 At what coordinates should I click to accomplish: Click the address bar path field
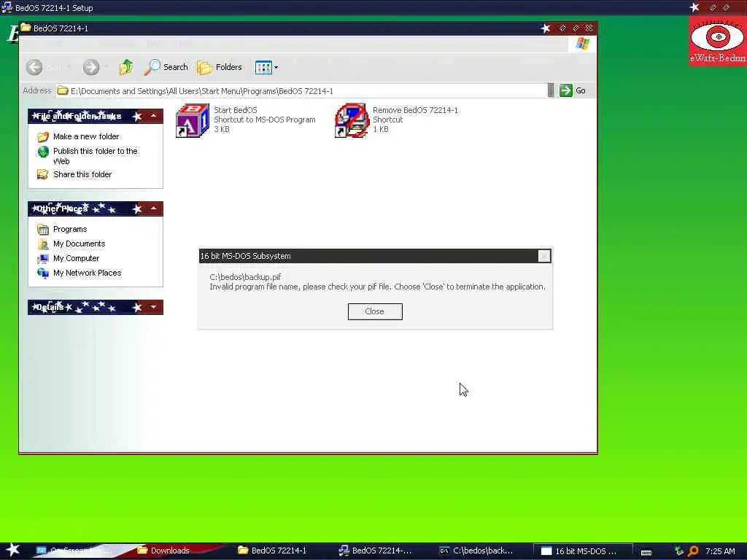coord(301,91)
